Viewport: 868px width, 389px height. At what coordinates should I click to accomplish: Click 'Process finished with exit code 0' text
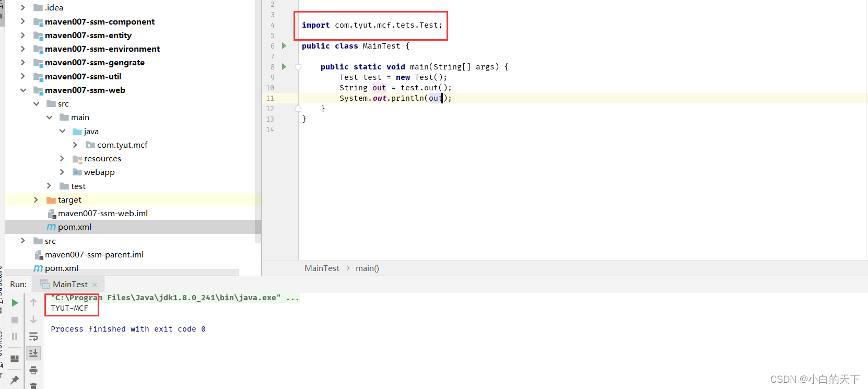point(128,329)
